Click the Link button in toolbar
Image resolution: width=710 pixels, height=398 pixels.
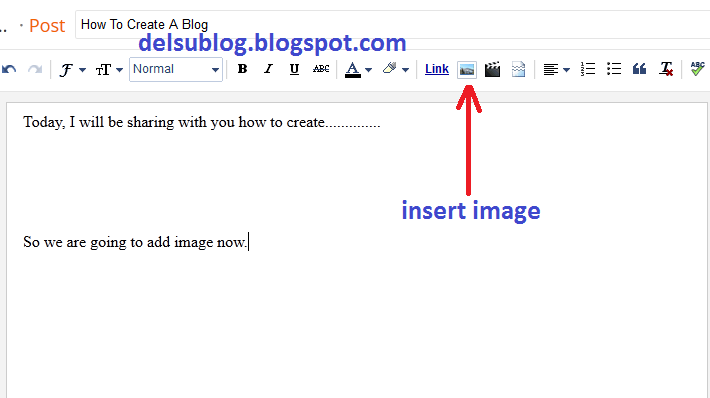tap(437, 69)
